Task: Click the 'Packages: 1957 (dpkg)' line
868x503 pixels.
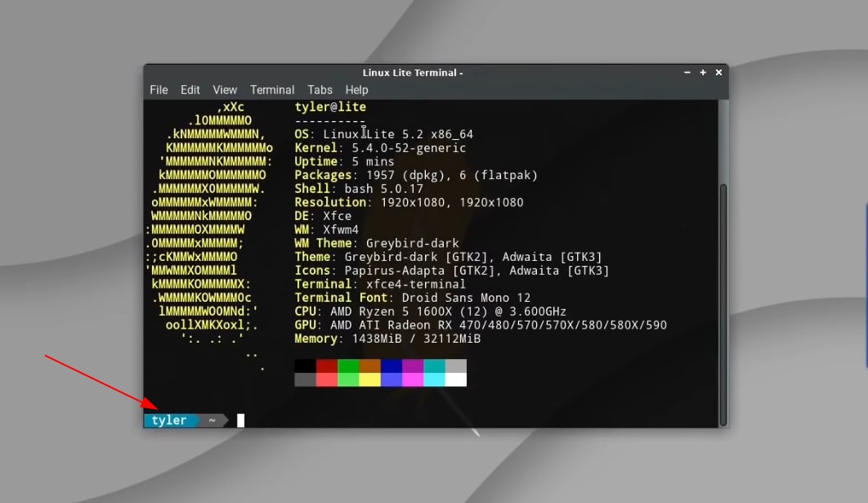Action: [416, 175]
